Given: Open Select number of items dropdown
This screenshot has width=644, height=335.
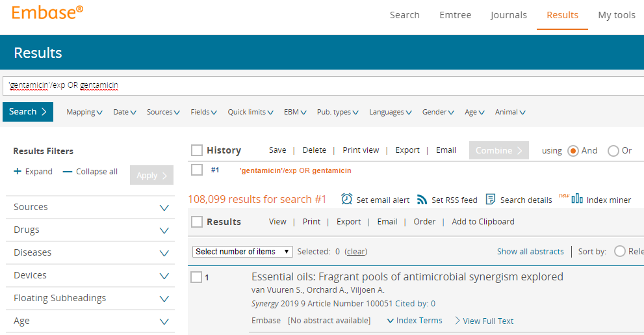Looking at the screenshot, I should pyautogui.click(x=242, y=252).
